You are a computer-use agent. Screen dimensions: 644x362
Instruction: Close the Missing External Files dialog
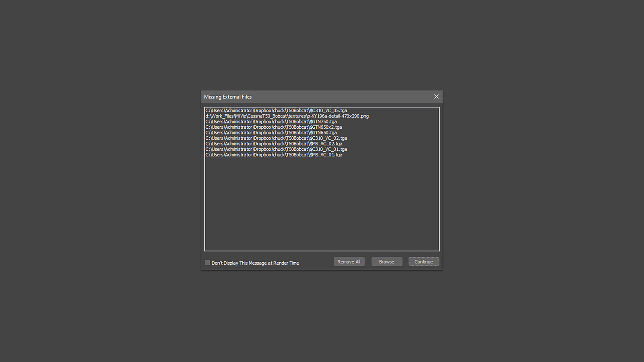(x=436, y=97)
